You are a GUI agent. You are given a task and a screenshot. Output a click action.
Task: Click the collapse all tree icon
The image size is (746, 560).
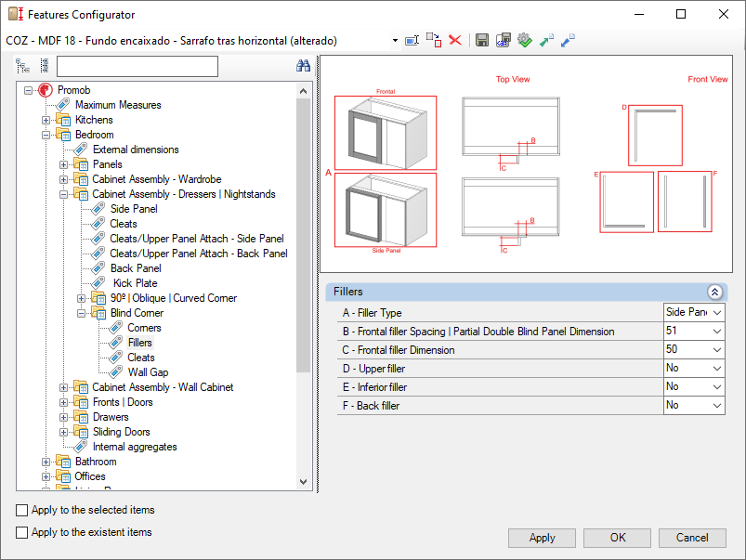point(45,66)
